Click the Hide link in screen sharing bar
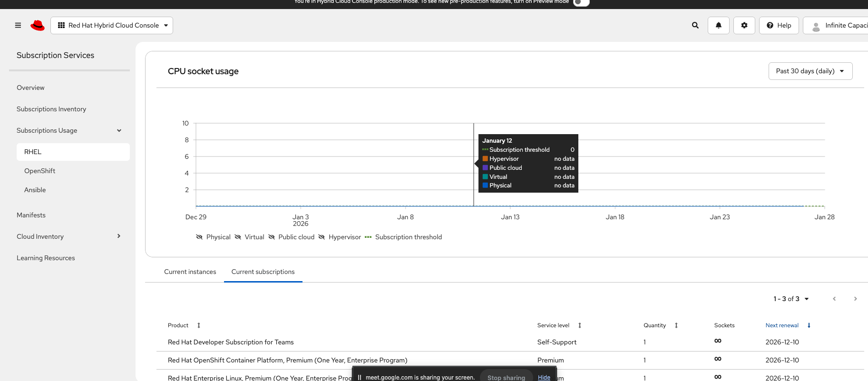Viewport: 868px width, 381px height. coord(544,378)
